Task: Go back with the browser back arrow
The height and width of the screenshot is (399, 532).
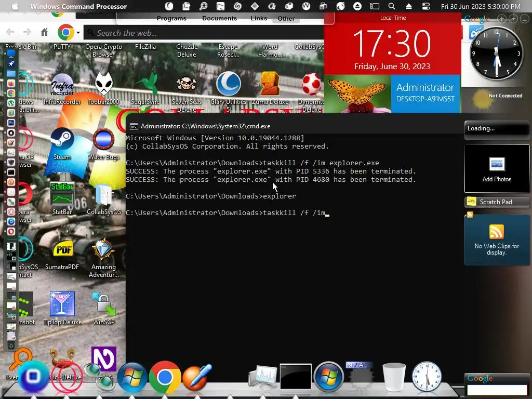Action: tap(10, 32)
